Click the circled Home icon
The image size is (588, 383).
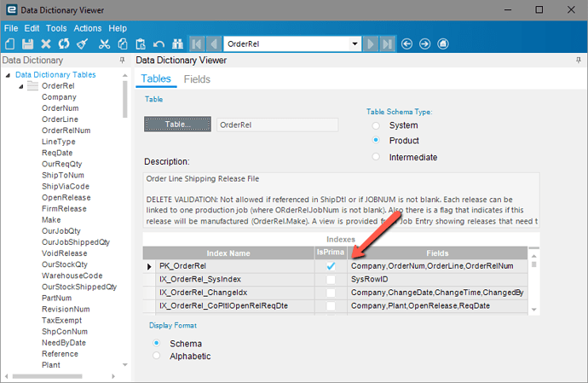[x=443, y=44]
